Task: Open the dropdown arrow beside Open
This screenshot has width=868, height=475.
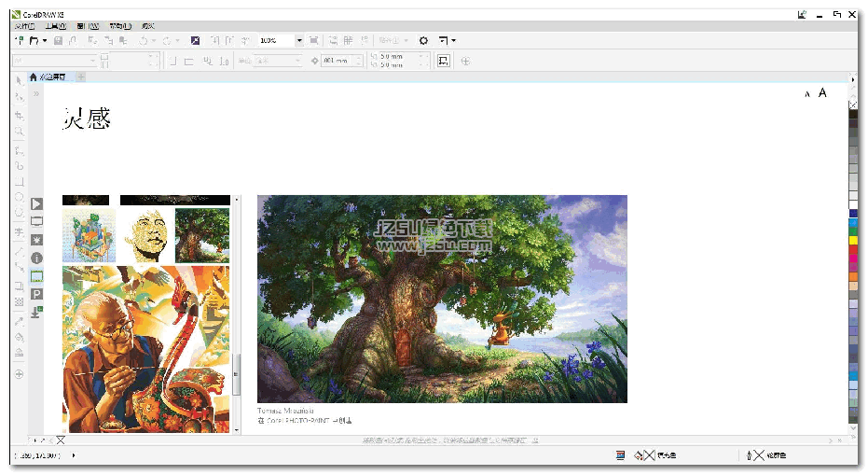Action: tap(45, 40)
